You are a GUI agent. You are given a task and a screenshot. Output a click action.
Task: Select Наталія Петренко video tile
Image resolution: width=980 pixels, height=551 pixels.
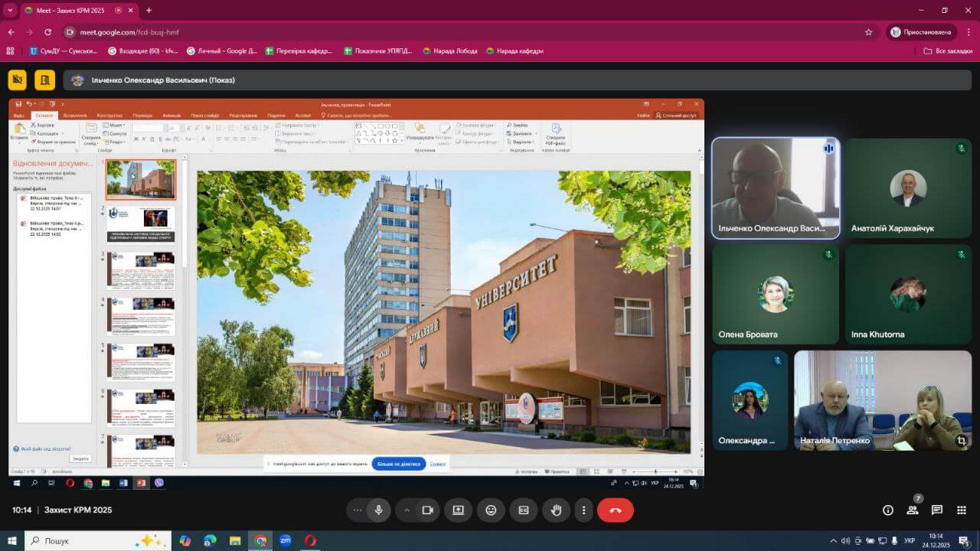(882, 400)
